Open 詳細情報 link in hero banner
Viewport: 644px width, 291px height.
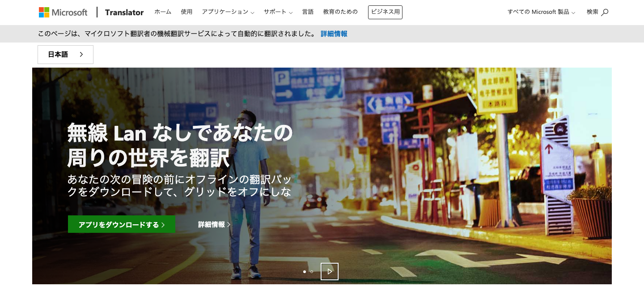[x=214, y=224]
